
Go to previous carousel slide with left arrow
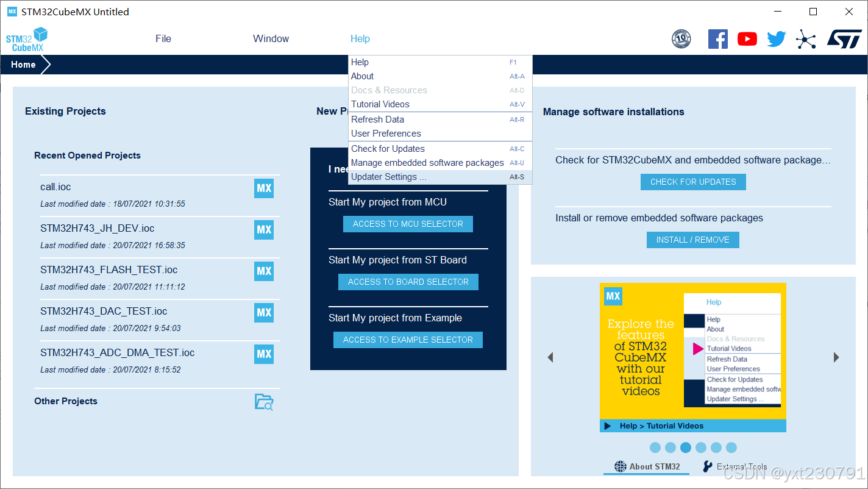click(x=550, y=357)
